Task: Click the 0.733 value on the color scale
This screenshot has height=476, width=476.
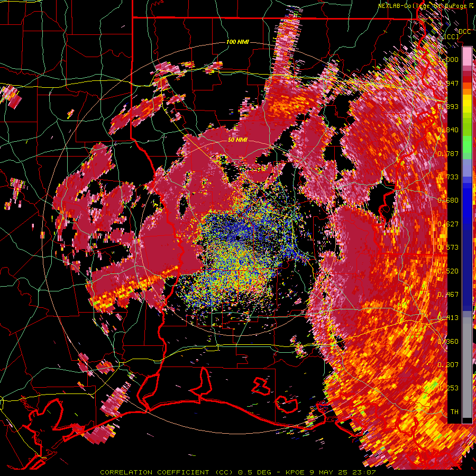Action: click(448, 177)
